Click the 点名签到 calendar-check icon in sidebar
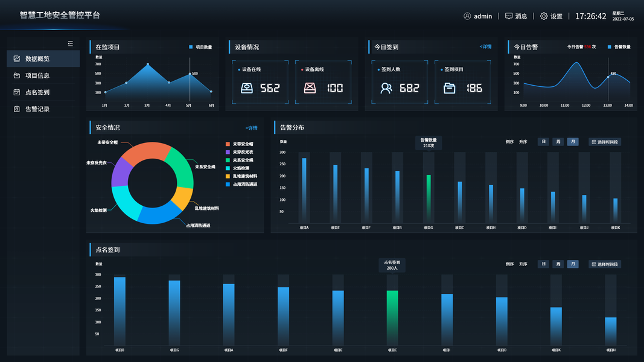The image size is (644, 362). 17,92
